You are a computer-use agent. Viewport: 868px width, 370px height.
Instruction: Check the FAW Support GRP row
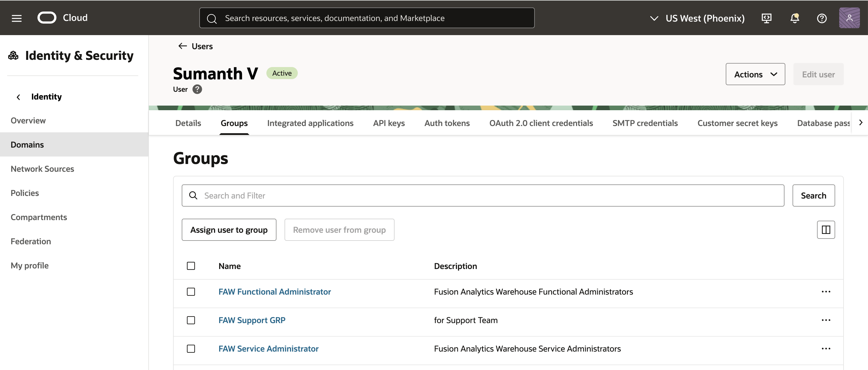pos(191,320)
